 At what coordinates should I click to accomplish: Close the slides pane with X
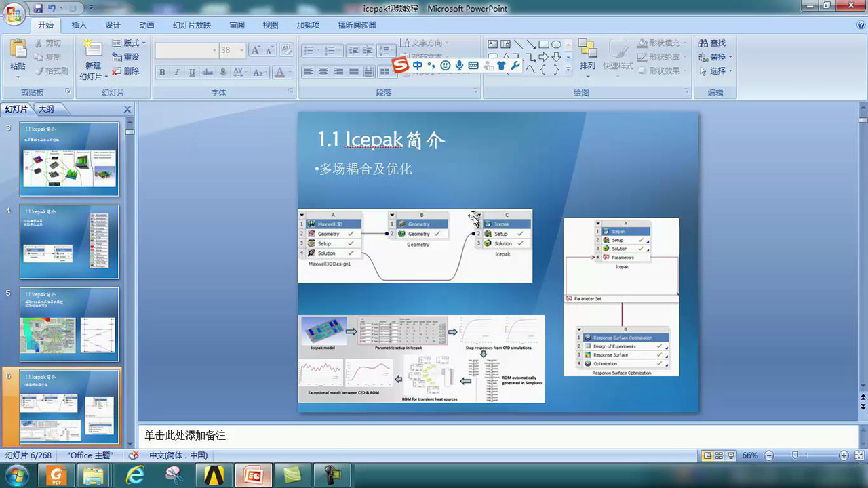(x=127, y=109)
